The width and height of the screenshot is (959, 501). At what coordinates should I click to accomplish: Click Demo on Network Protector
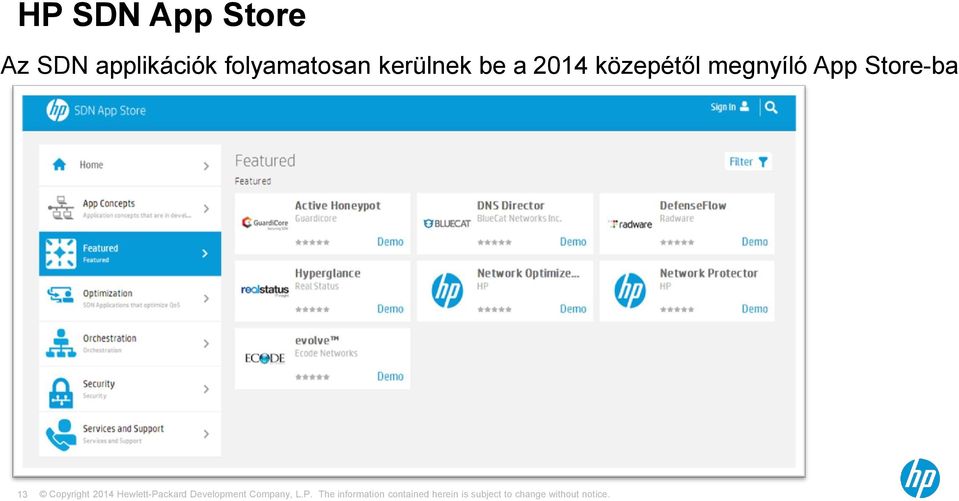(x=755, y=309)
